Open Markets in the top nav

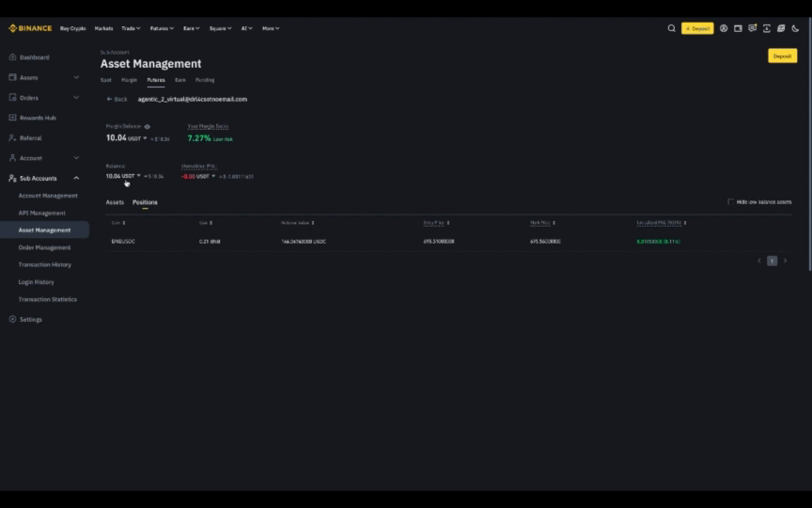(x=103, y=28)
